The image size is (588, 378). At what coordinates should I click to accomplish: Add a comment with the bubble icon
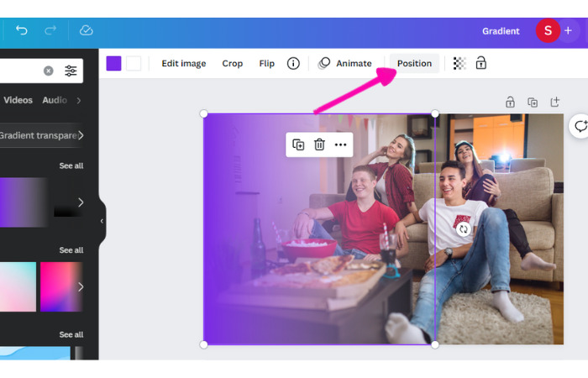(x=580, y=126)
